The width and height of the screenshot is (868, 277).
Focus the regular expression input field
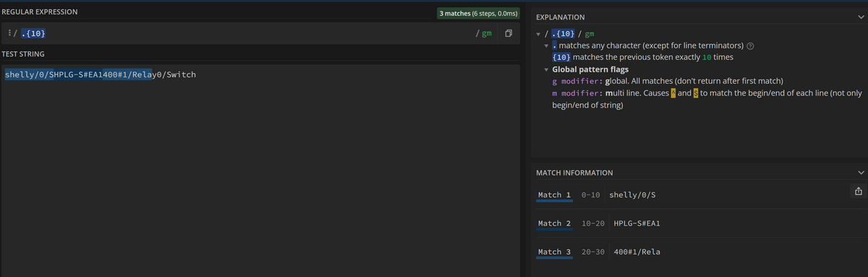coord(246,34)
